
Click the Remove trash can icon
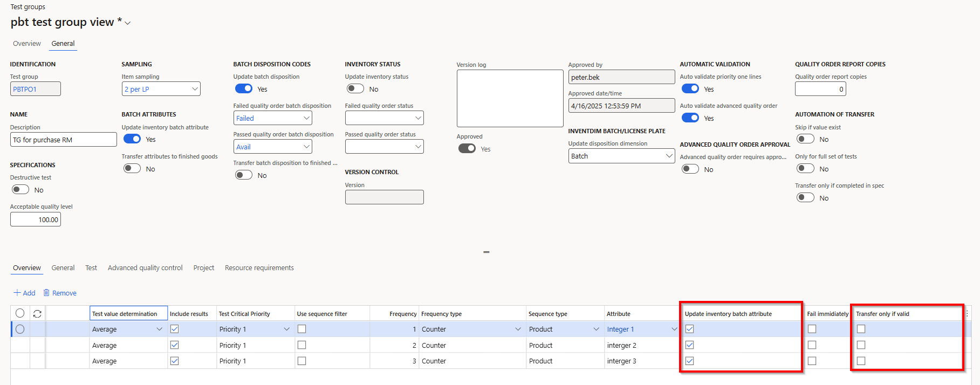pos(46,293)
